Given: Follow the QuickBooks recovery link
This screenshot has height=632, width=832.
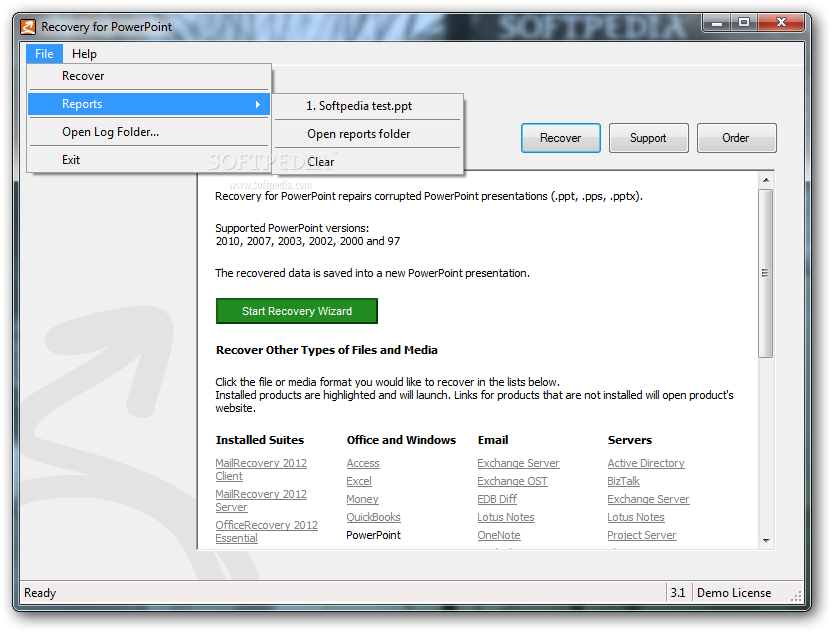Looking at the screenshot, I should (x=373, y=517).
